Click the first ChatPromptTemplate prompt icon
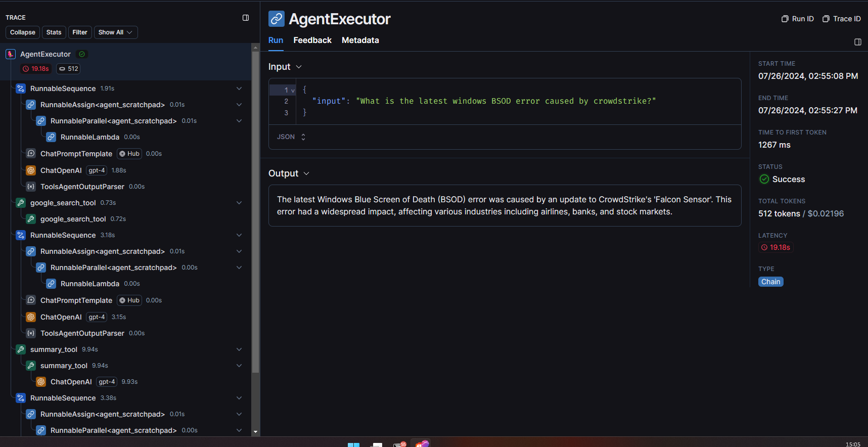The width and height of the screenshot is (868, 447). coord(31,153)
